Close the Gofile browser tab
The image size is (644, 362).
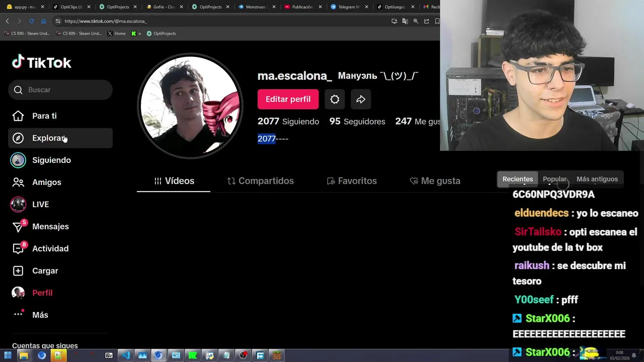pyautogui.click(x=181, y=7)
